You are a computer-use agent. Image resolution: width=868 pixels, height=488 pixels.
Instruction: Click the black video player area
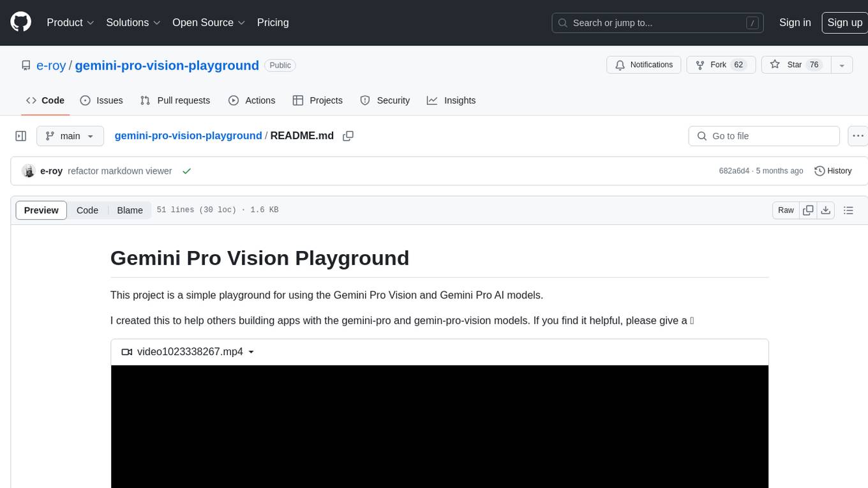coord(439,426)
